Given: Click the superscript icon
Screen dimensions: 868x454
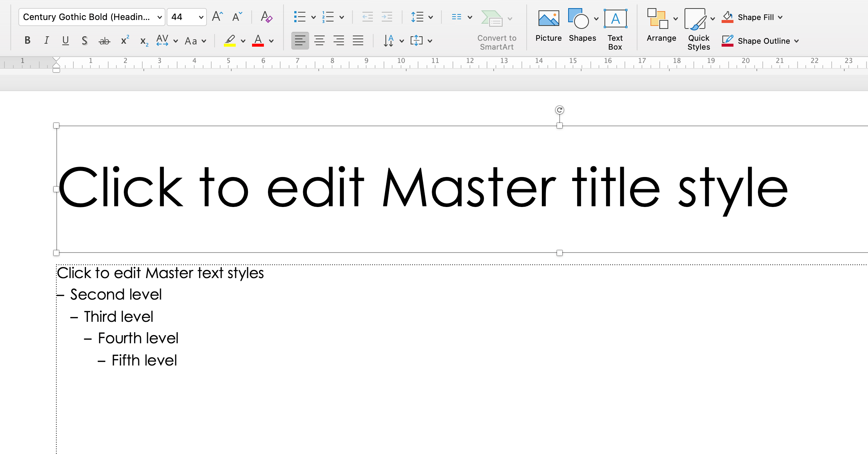Looking at the screenshot, I should tap(125, 40).
